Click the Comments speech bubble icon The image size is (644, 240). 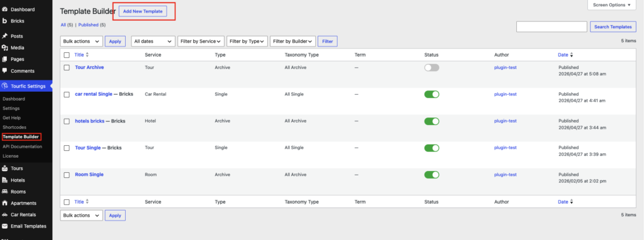(x=5, y=70)
